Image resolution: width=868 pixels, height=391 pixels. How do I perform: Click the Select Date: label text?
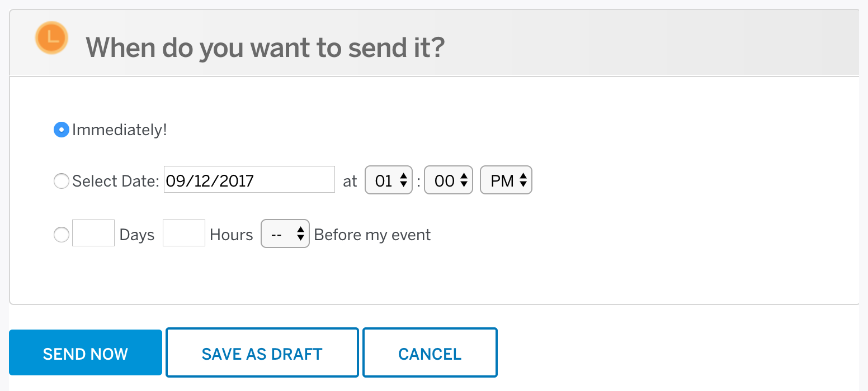[116, 181]
